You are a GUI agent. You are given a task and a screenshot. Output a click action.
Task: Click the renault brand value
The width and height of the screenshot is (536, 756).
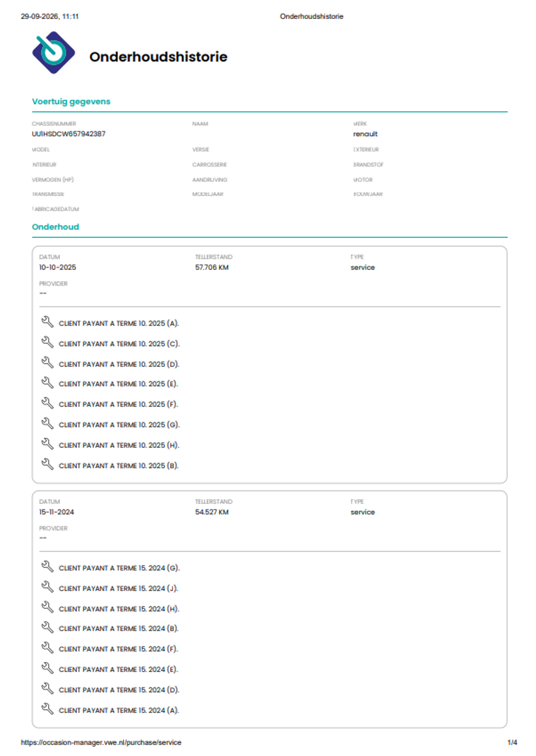click(365, 134)
